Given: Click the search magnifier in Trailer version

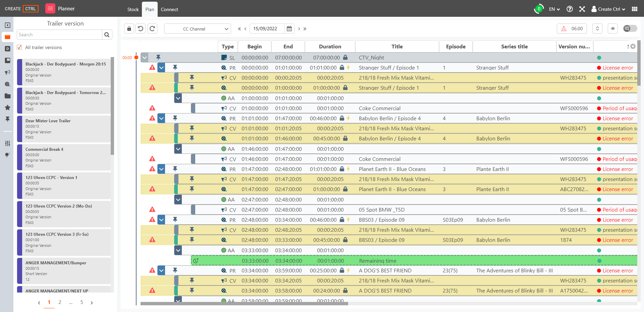Looking at the screenshot, I should click(x=107, y=35).
